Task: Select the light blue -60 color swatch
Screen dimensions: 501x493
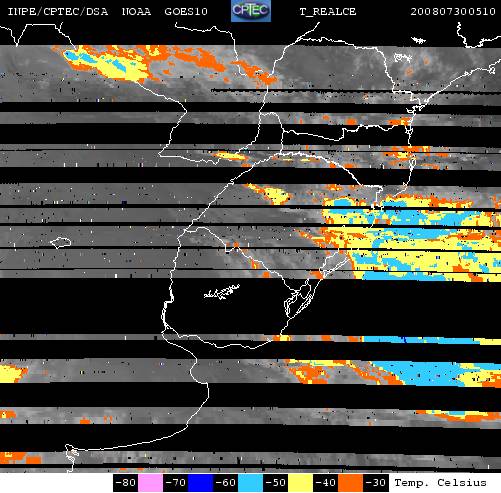Action: tap(250, 483)
